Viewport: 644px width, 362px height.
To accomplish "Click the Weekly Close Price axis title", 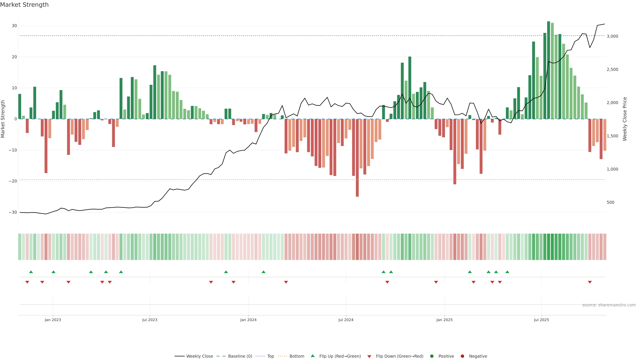I will click(x=625, y=119).
